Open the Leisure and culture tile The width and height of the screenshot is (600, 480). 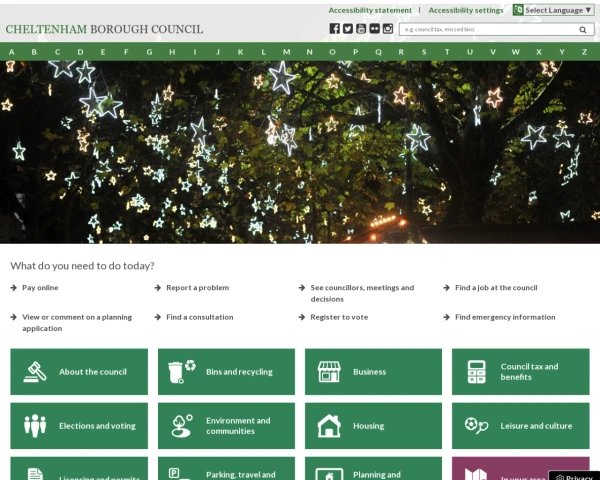[520, 426]
